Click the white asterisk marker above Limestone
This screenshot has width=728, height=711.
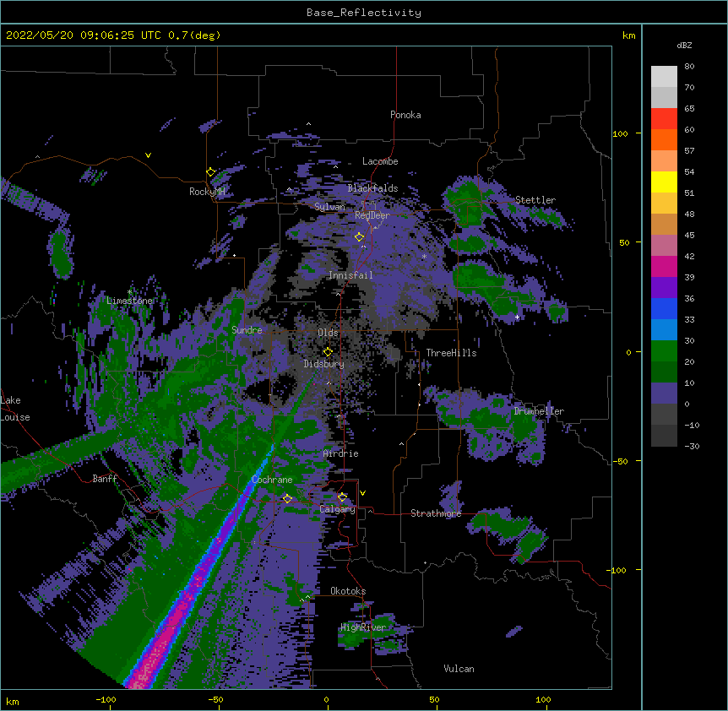[129, 291]
